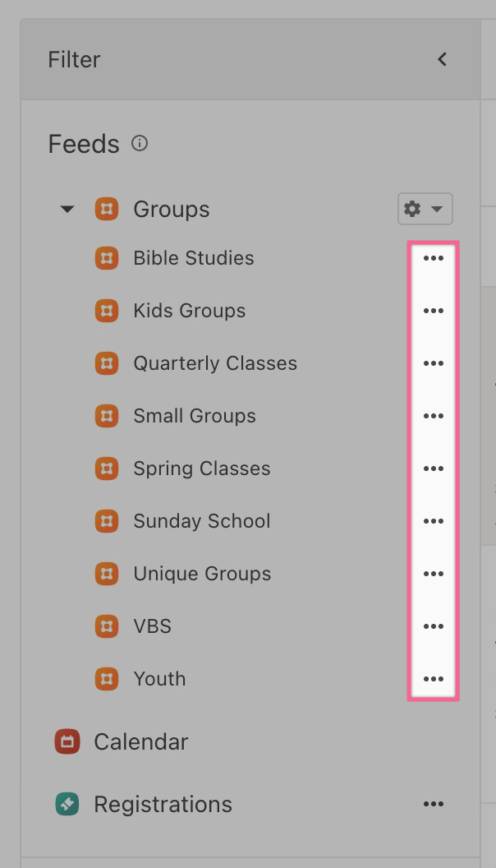Select the Calendar feed
This screenshot has height=868, width=496.
tap(140, 741)
